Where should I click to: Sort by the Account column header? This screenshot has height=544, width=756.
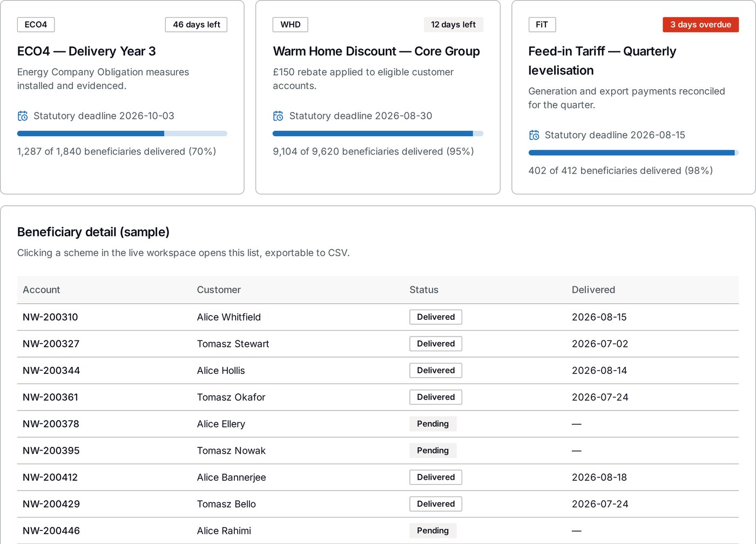click(42, 290)
